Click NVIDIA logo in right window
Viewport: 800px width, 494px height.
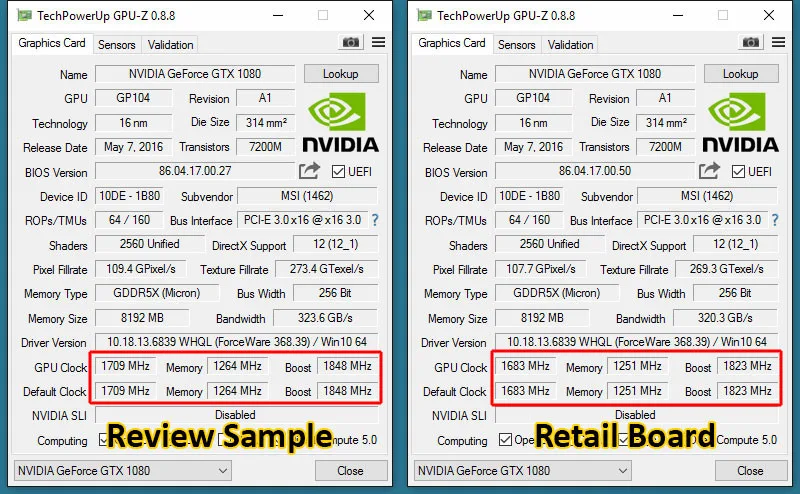pos(741,122)
